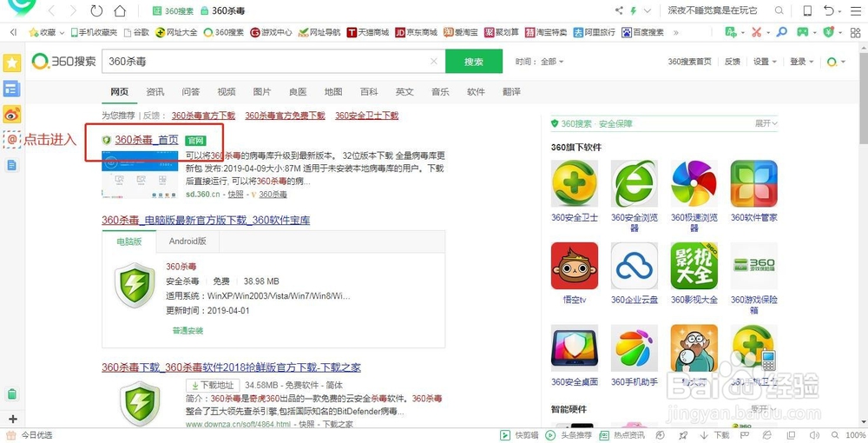868x443 pixels.
Task: Open the browser hamburger menu
Action: pyautogui.click(x=855, y=10)
